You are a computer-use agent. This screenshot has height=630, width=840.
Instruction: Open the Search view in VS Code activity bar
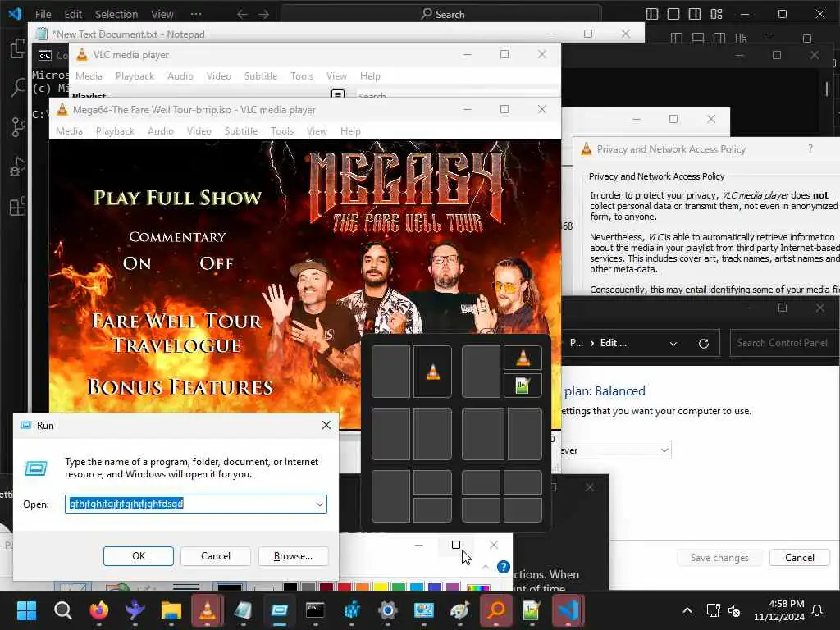point(18,87)
